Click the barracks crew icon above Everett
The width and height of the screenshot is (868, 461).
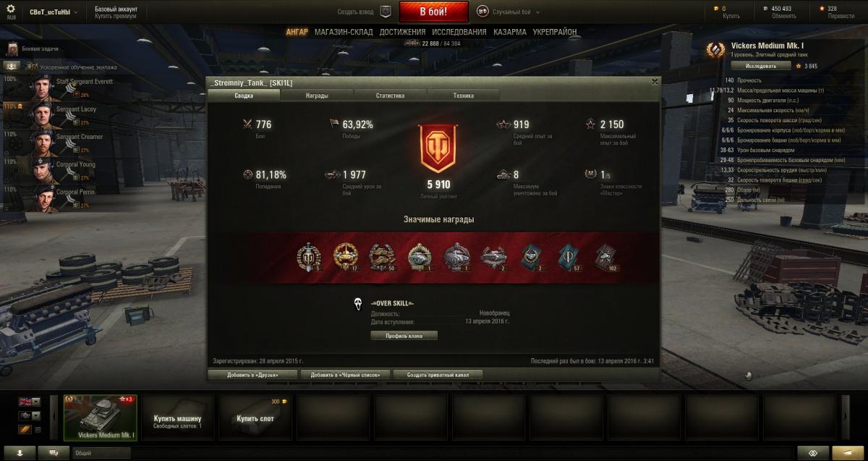[x=12, y=67]
